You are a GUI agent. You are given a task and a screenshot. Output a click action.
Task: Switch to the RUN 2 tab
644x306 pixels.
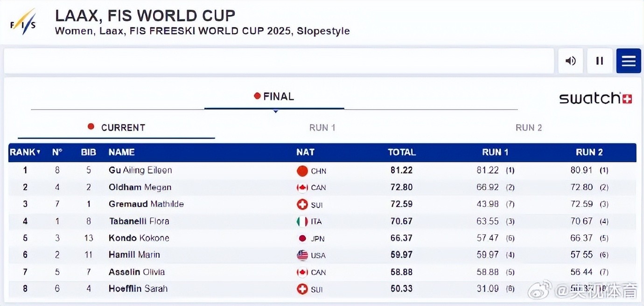[x=528, y=128]
